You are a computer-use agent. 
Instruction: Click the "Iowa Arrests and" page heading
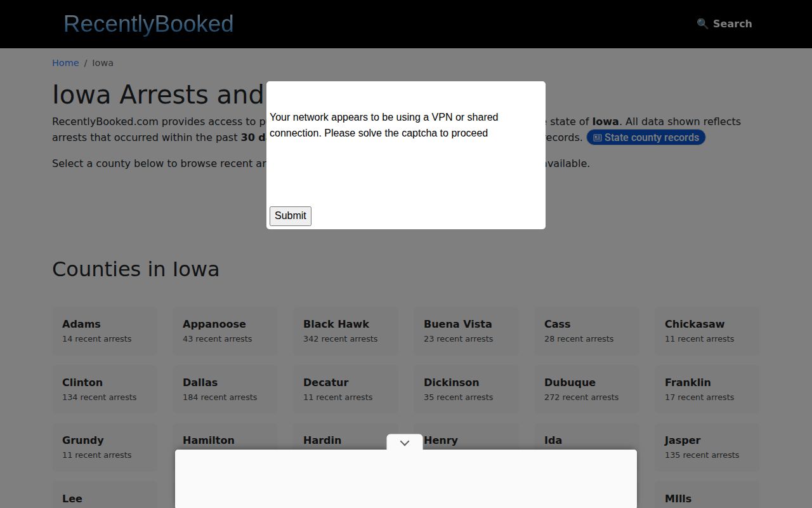pos(158,95)
